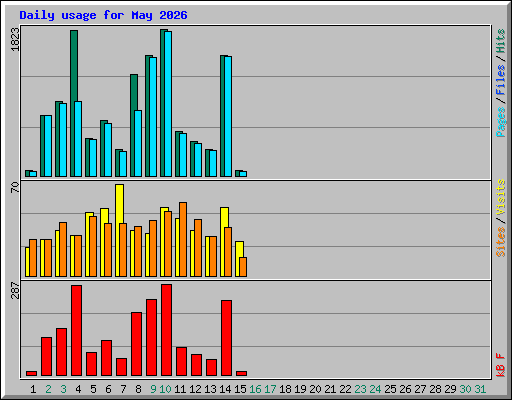Click the 70 middle chart axis value
Viewport: 512px width, 400px height.
[x=15, y=187]
